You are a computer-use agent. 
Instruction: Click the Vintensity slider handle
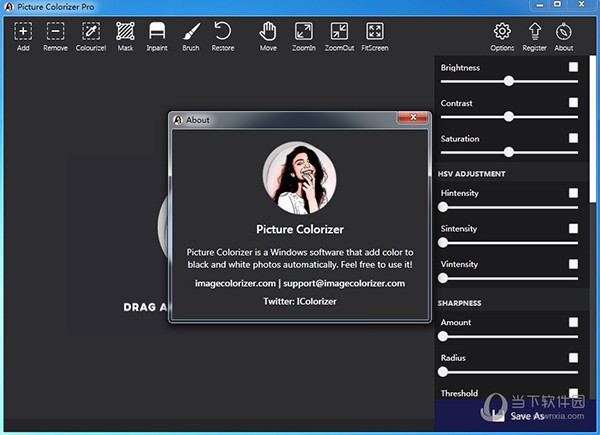[443, 278]
